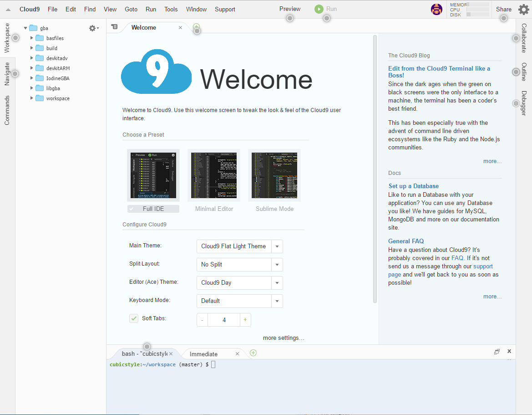Click the devkitadv folder icon
Viewport: 532px width, 415px height.
(x=40, y=58)
